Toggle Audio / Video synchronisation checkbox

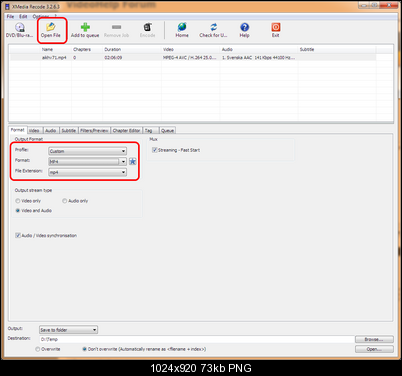[x=18, y=235]
